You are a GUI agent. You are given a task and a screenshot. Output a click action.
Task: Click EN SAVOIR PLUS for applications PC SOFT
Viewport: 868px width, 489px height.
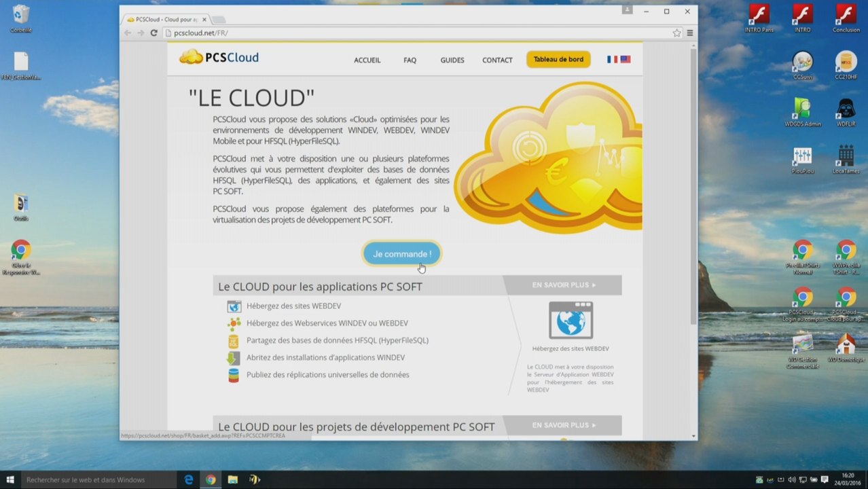[x=564, y=285]
